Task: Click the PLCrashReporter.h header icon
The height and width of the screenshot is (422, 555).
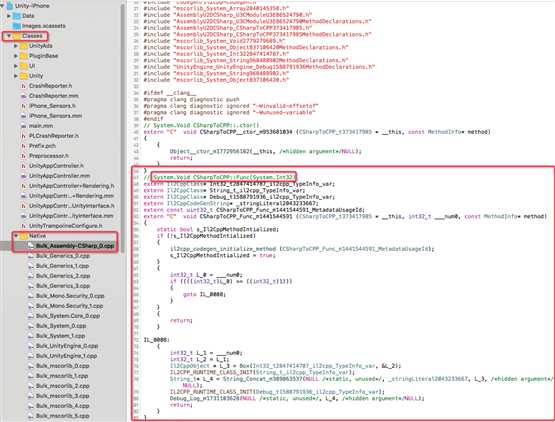Action: pos(24,136)
